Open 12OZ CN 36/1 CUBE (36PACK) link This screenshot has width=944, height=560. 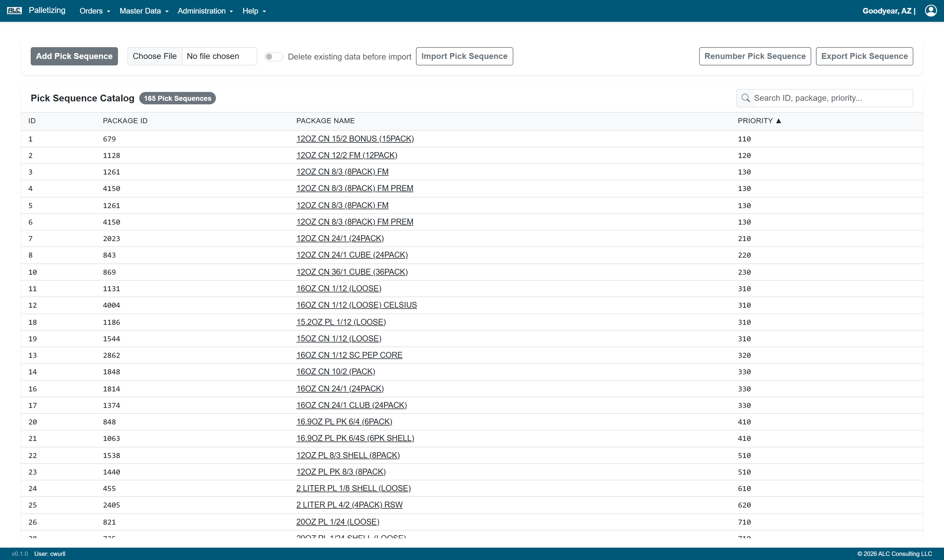[352, 272]
